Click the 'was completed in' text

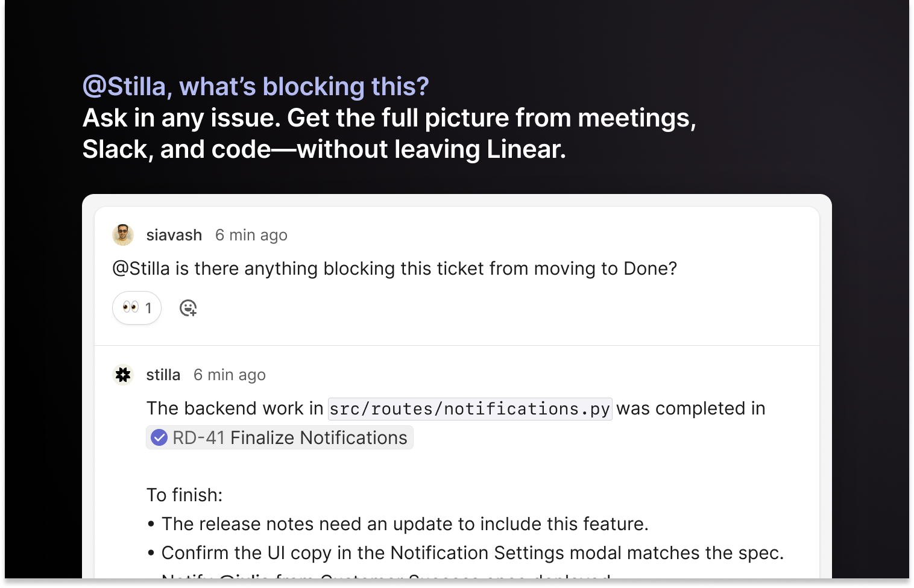click(690, 408)
